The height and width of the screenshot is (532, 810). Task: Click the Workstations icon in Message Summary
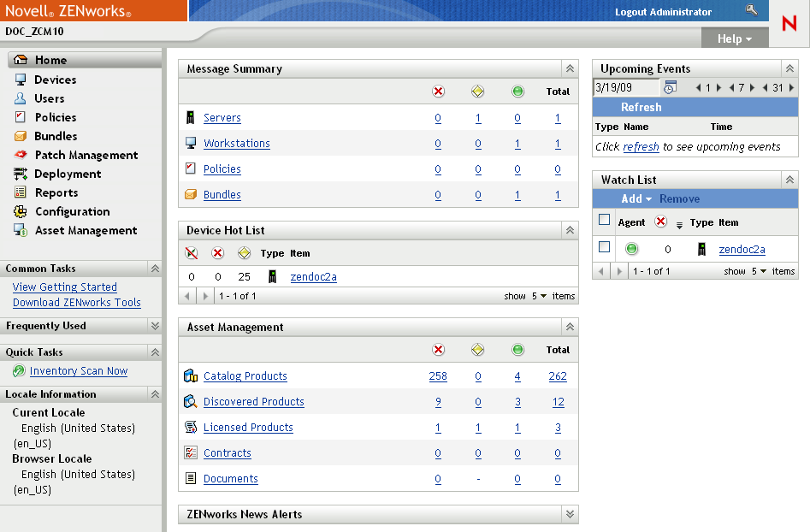[x=191, y=143]
